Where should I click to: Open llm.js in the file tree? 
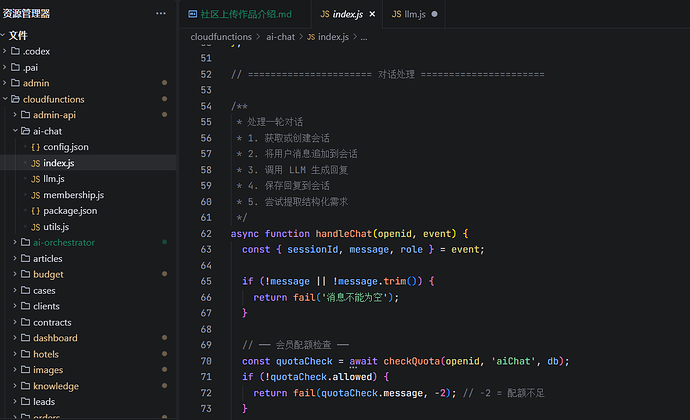pos(88,179)
